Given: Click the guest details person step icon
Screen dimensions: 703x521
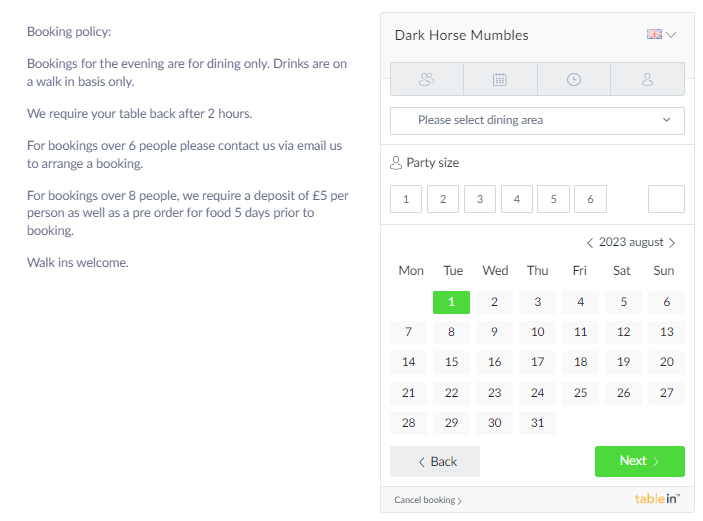Looking at the screenshot, I should point(647,79).
